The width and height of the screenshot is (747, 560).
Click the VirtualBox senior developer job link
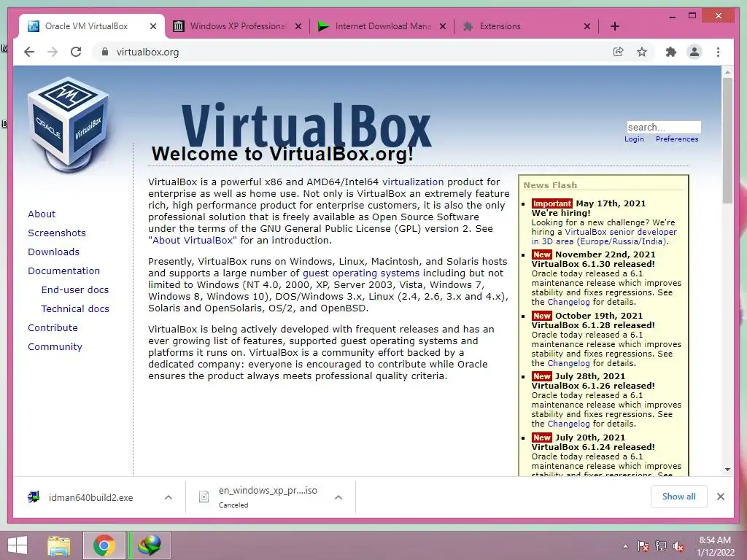[620, 232]
